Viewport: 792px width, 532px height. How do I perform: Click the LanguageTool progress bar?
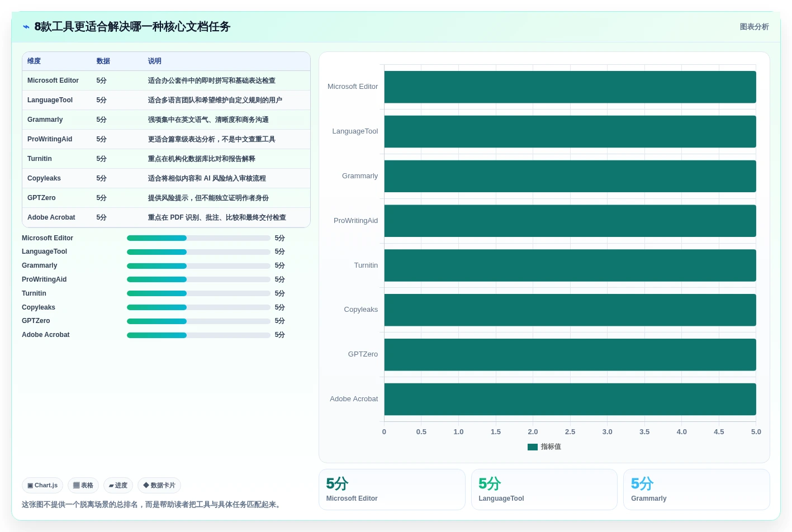click(x=198, y=252)
